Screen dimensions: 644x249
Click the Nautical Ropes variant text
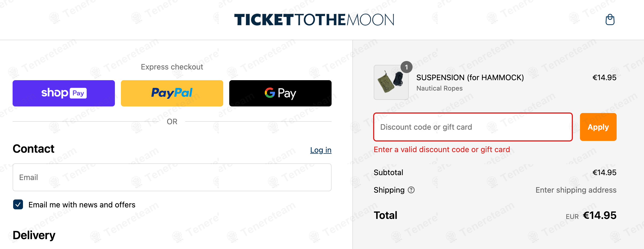pyautogui.click(x=439, y=88)
